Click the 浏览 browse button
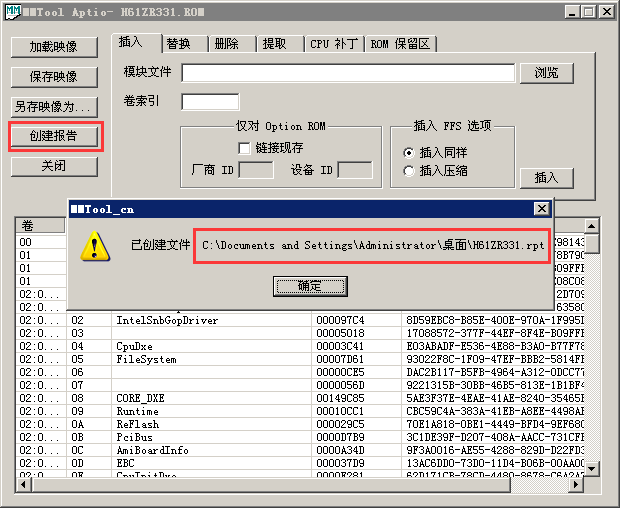 [x=546, y=73]
